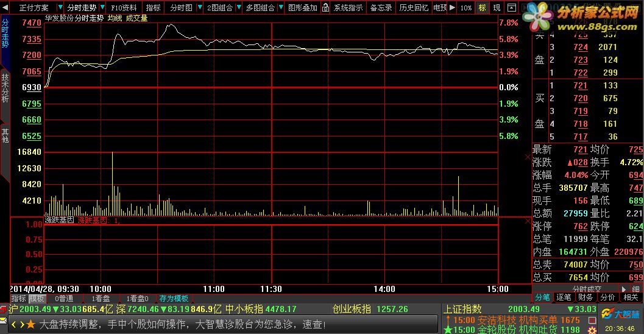644x334 pixels.
Task: Click the 金轮股份 机构吐货 alert
Action: pyautogui.click(x=516, y=330)
